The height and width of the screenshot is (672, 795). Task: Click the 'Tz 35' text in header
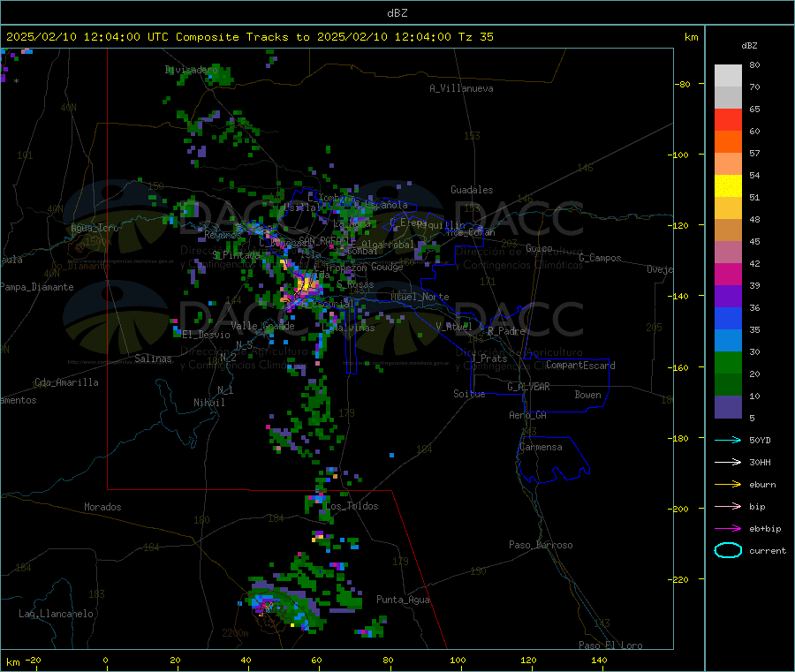click(475, 37)
